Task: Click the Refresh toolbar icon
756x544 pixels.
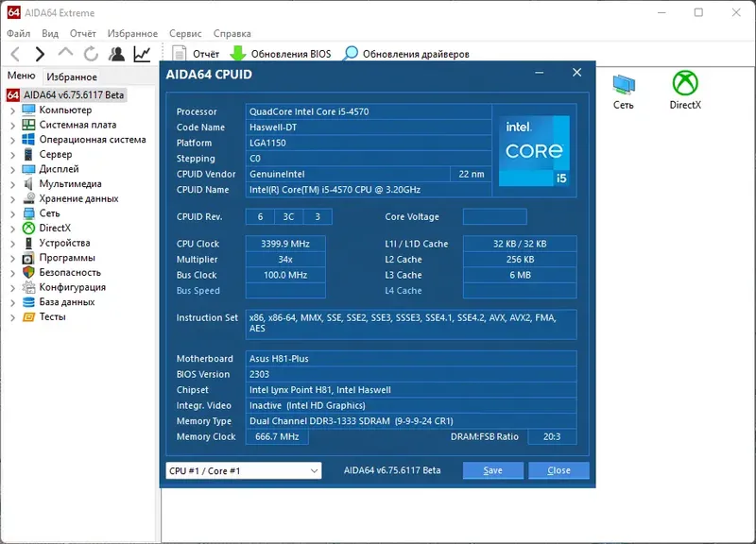Action: [91, 54]
